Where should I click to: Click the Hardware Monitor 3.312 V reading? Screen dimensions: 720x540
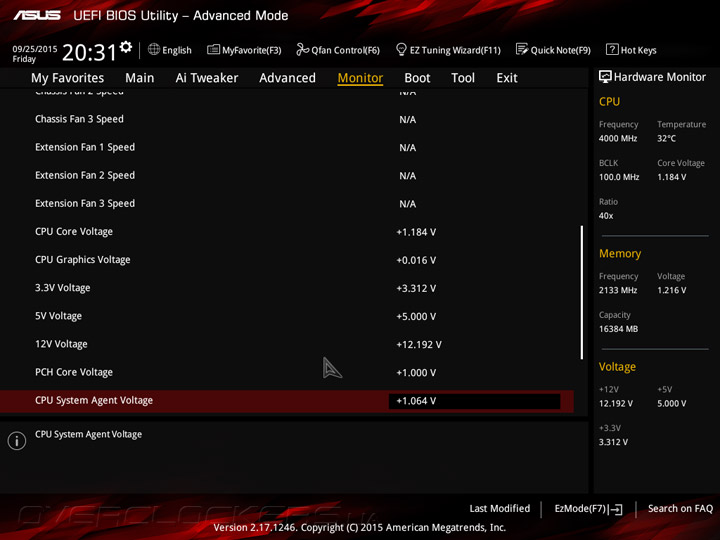[613, 442]
